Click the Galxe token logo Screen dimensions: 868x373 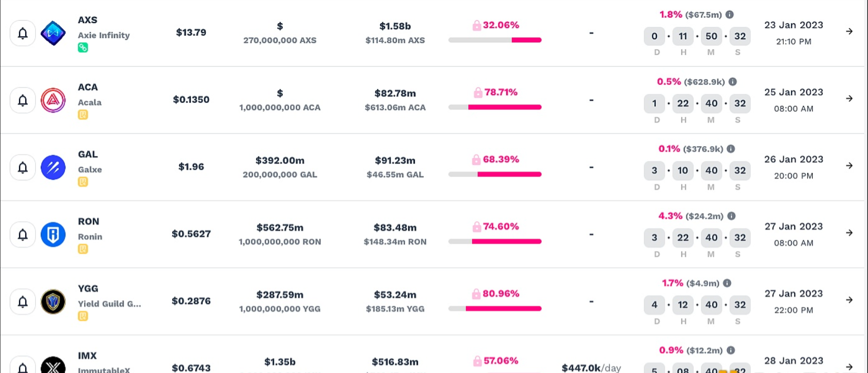point(53,167)
